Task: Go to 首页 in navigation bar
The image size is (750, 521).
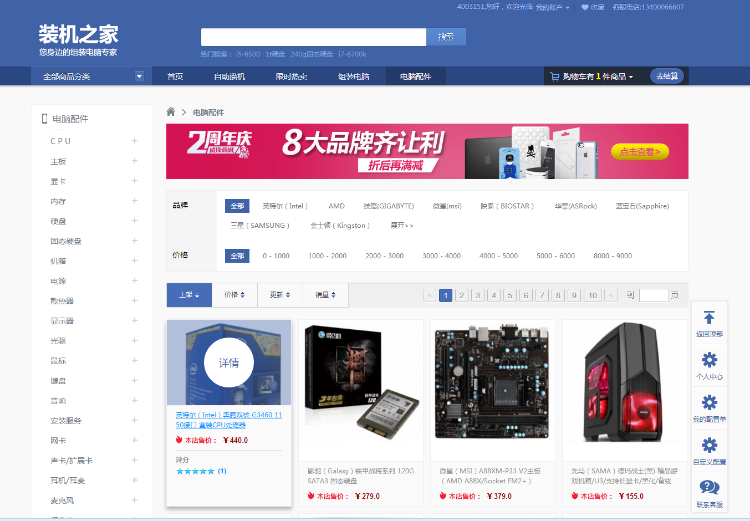Action: [175, 76]
